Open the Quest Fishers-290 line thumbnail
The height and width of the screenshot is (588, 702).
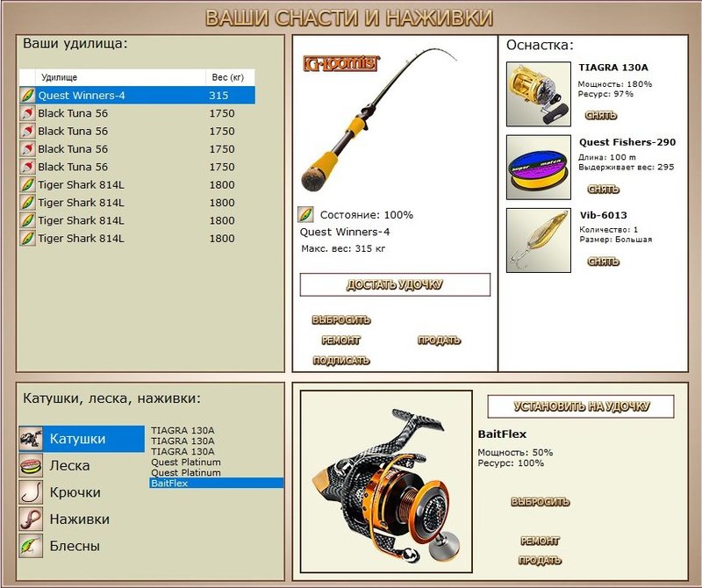click(x=539, y=168)
